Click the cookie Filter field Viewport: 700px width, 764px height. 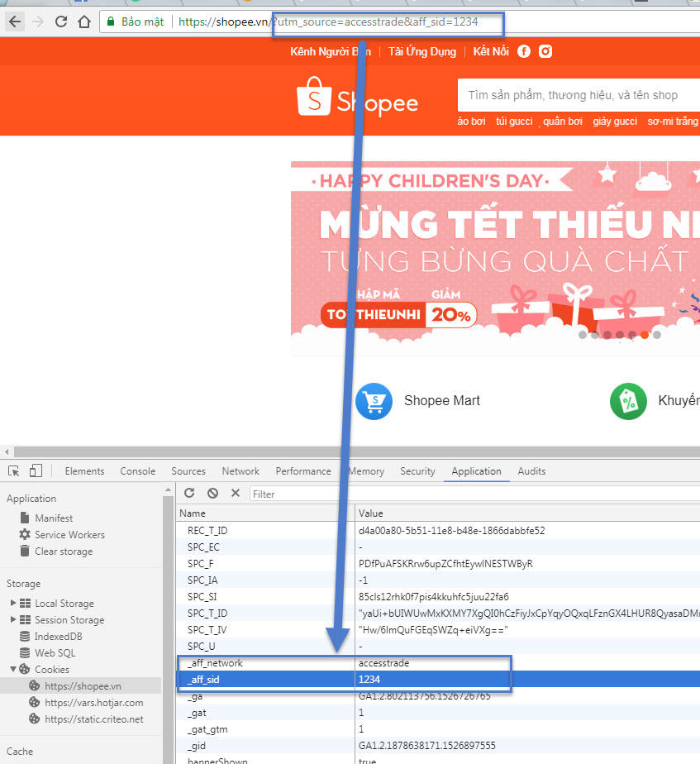tap(474, 494)
